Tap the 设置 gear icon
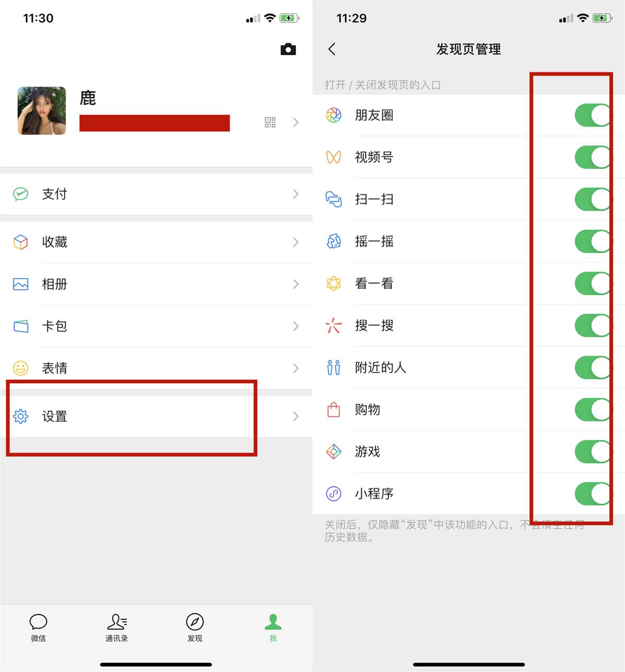625x672 pixels. 21,416
